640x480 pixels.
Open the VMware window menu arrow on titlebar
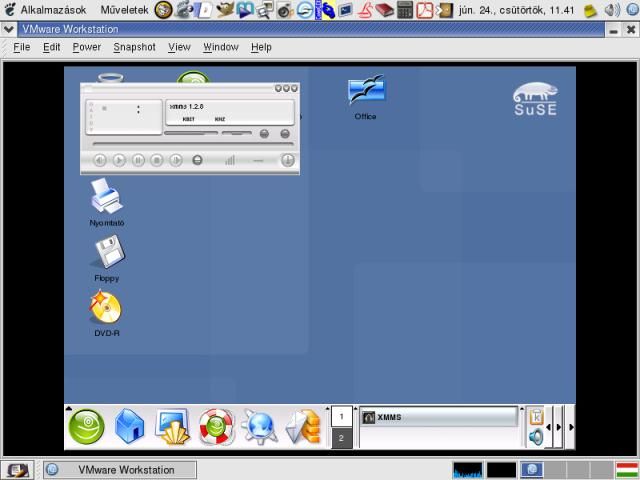[9, 29]
